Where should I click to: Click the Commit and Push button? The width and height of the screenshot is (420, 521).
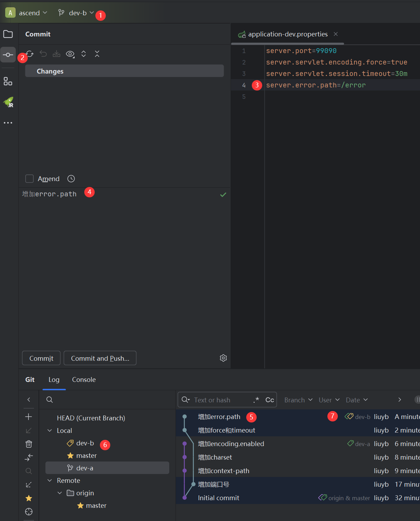point(100,358)
